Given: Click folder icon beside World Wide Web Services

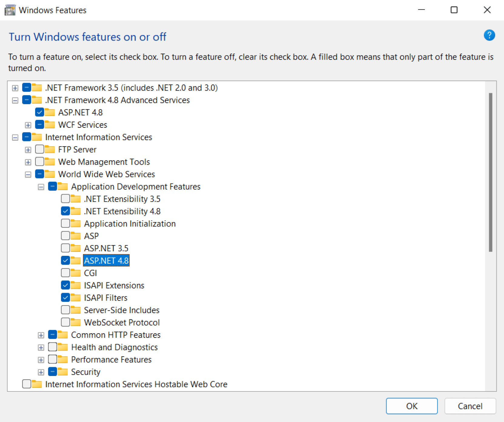Looking at the screenshot, I should click(x=50, y=174).
